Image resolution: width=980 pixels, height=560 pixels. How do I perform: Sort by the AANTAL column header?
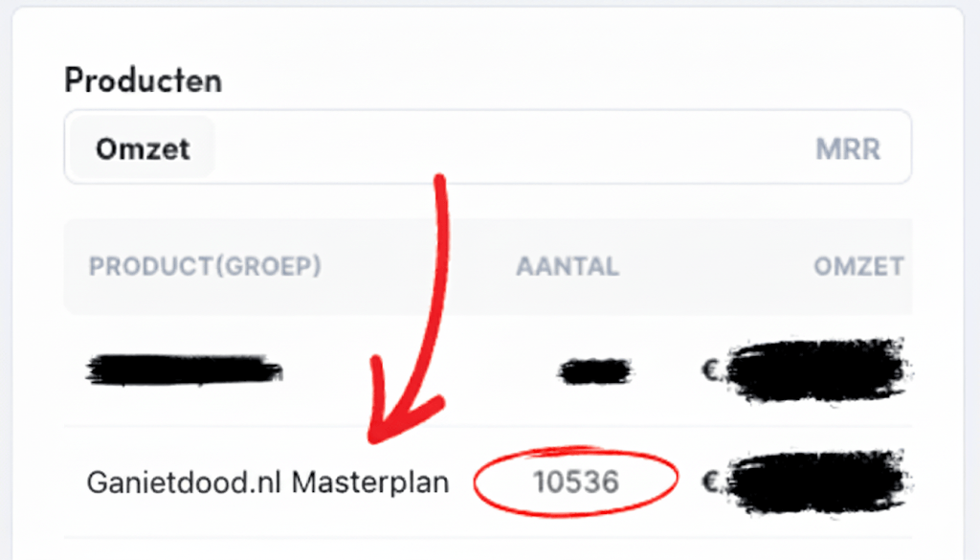[x=568, y=267]
